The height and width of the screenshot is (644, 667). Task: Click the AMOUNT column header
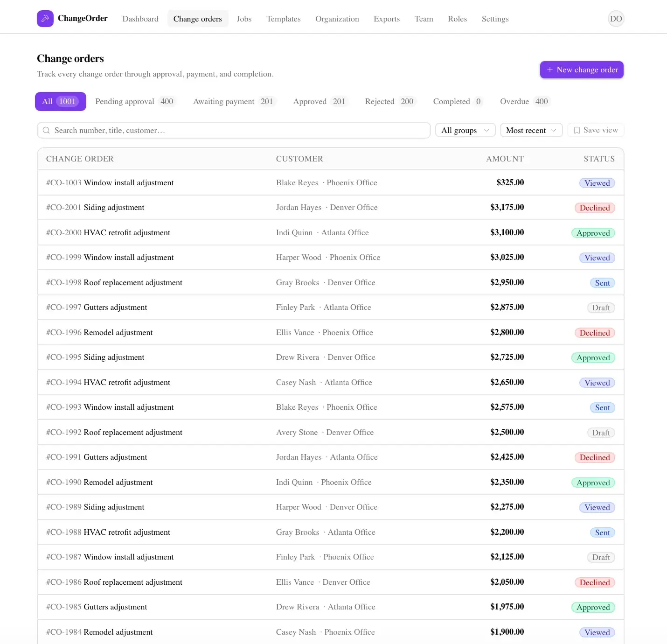click(505, 159)
